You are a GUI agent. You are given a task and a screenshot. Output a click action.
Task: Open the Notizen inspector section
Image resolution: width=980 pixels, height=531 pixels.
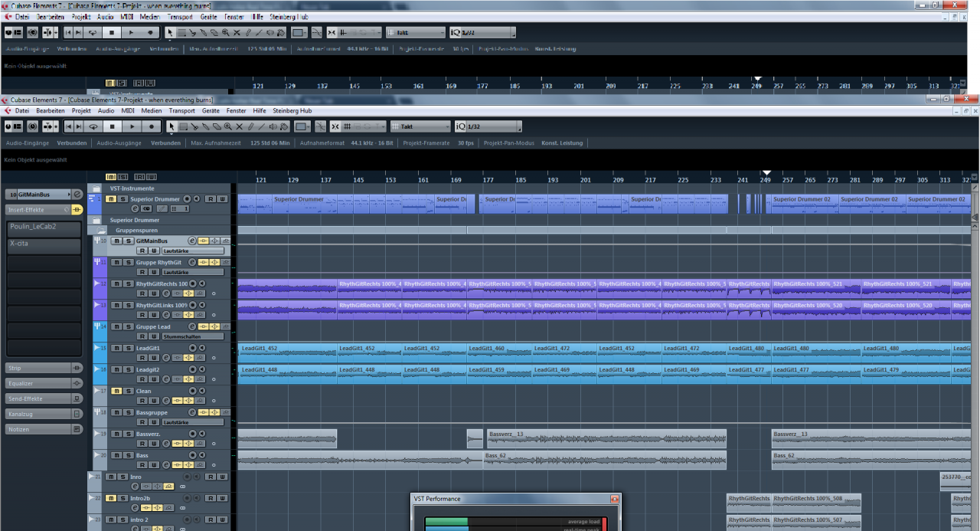point(44,429)
